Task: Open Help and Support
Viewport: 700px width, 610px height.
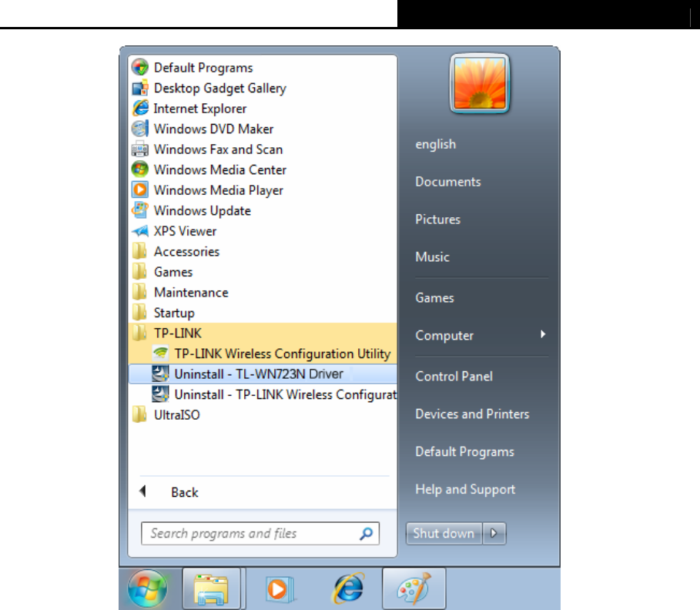Action: (x=465, y=489)
